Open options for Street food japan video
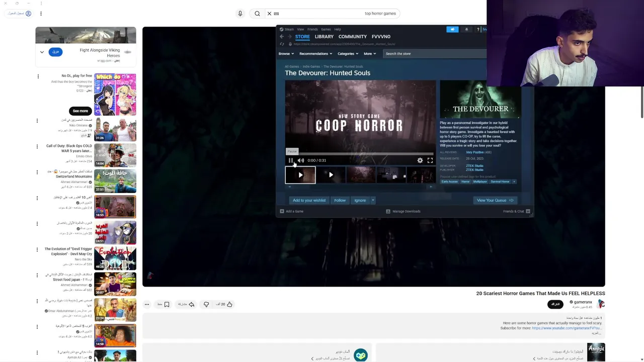The image size is (644, 362). tap(37, 275)
